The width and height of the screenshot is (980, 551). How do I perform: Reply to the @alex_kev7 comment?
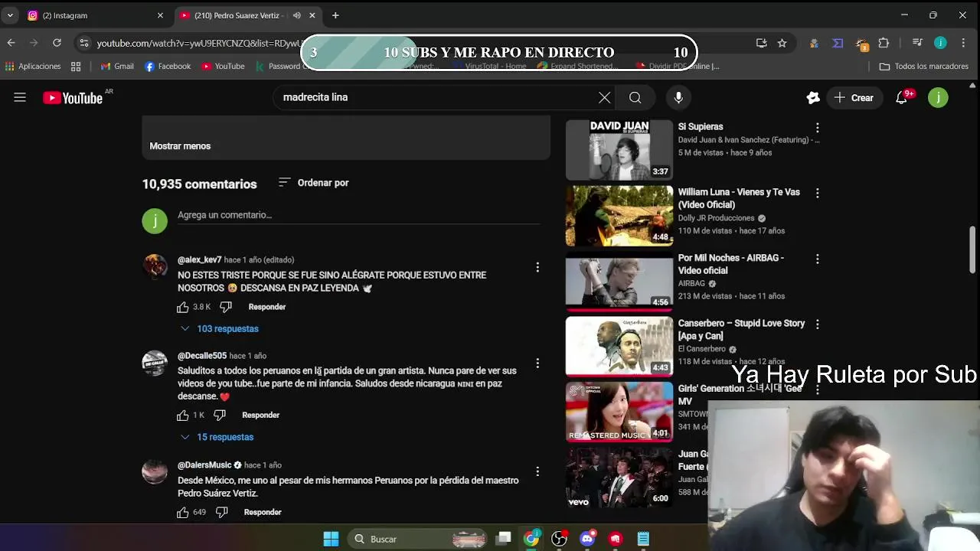[267, 307]
